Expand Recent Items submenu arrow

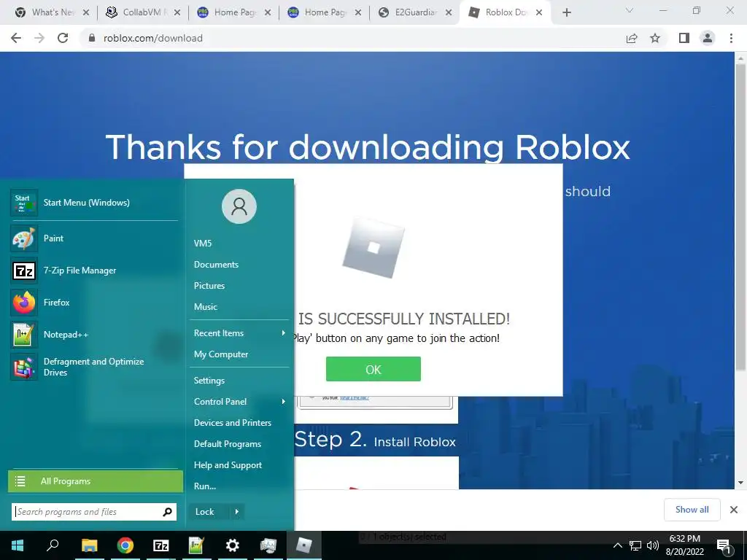click(284, 332)
